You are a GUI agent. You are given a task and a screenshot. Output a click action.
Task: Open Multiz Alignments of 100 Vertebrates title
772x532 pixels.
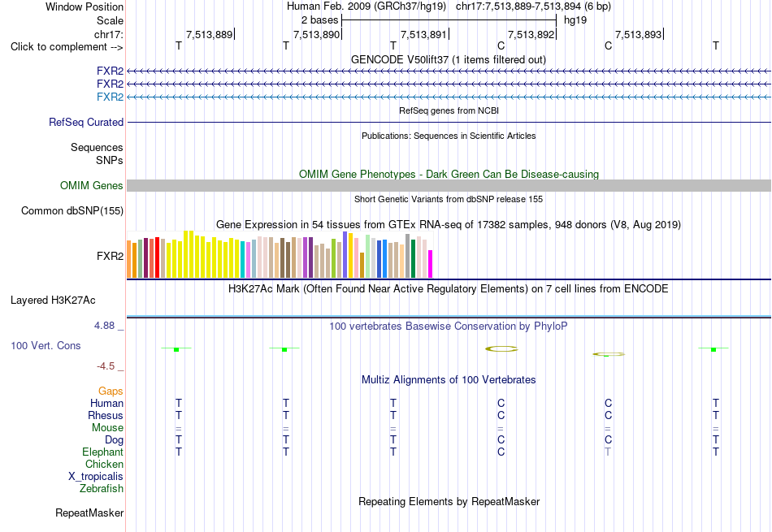click(x=449, y=380)
